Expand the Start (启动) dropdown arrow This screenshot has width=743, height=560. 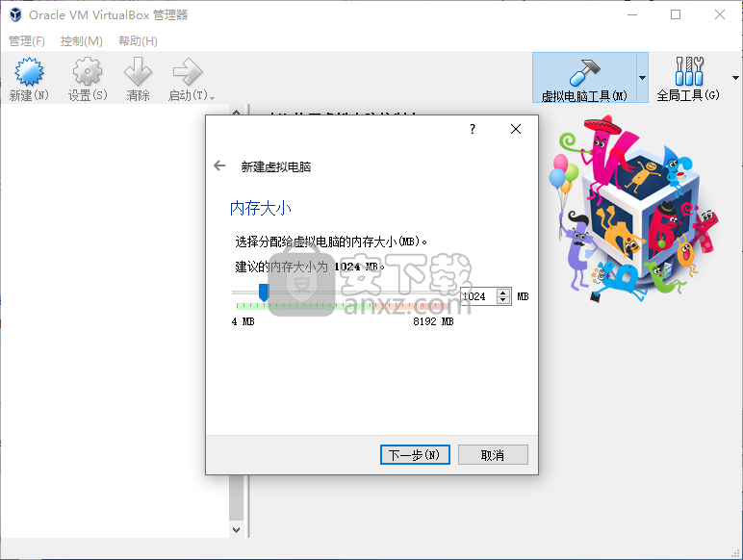click(x=213, y=97)
